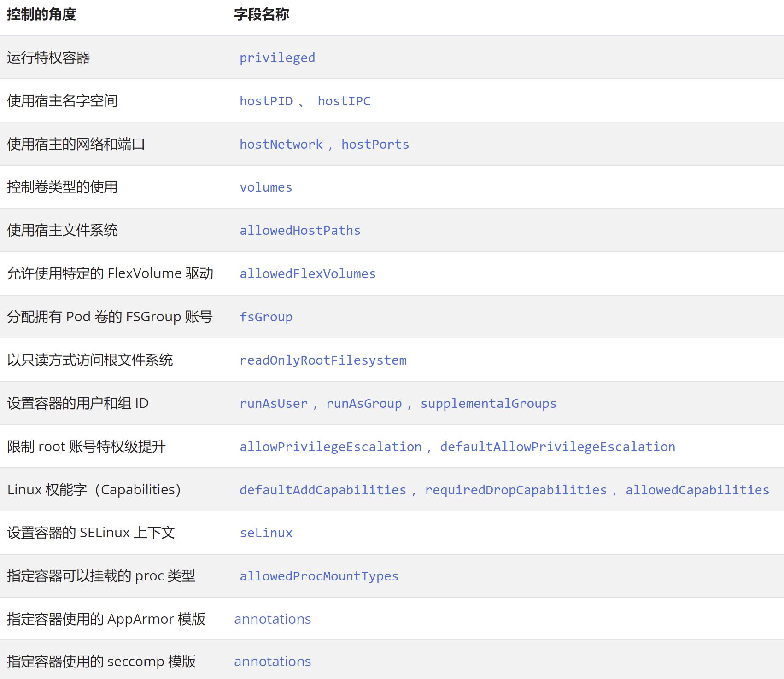
Task: Click the allowedCapabilities link
Action: tap(696, 490)
